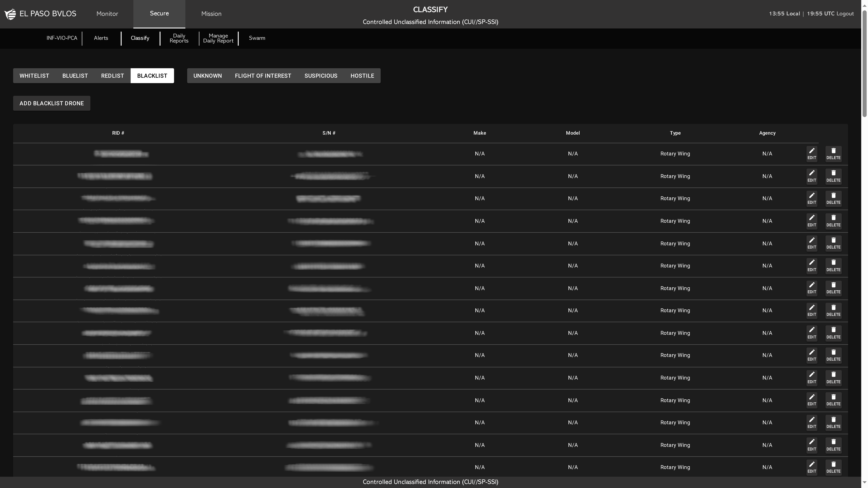Click the Model column header
The height and width of the screenshot is (488, 868).
coord(573,133)
